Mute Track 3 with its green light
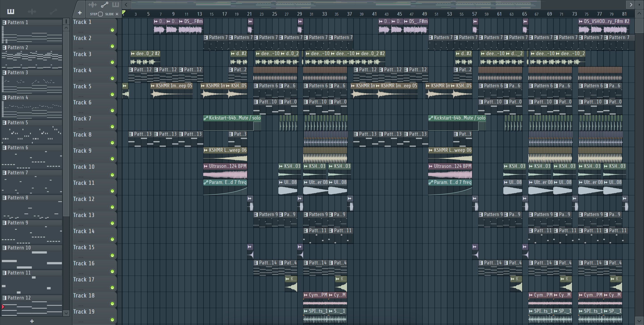 [112, 62]
